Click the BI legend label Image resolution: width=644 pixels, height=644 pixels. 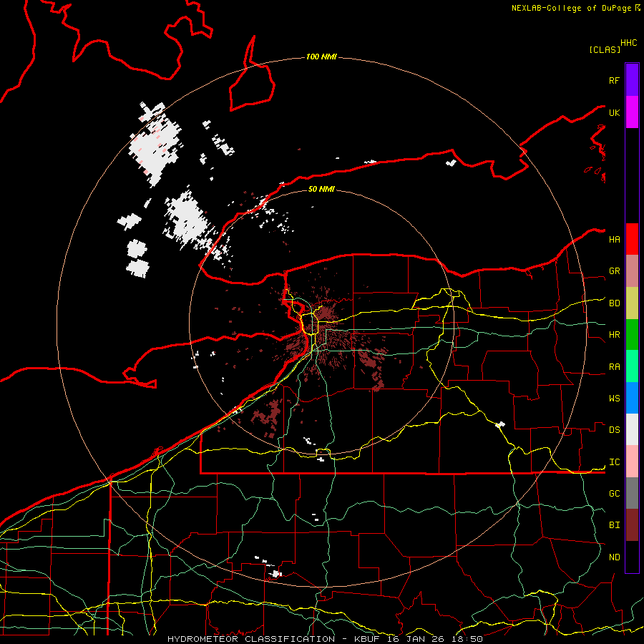coord(614,525)
